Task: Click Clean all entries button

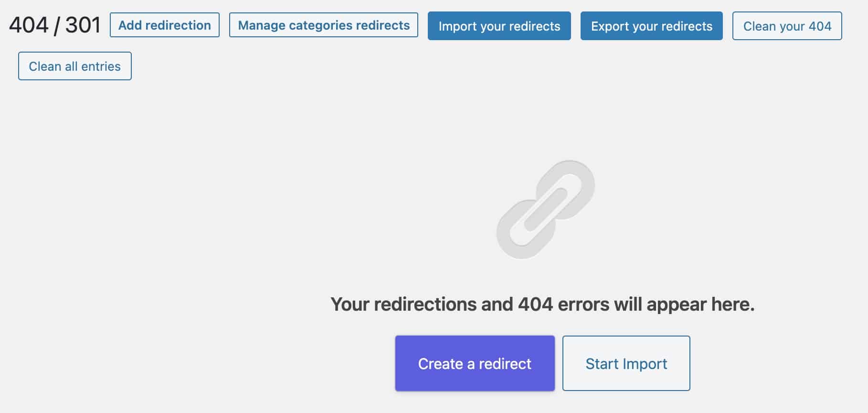Action: click(75, 66)
